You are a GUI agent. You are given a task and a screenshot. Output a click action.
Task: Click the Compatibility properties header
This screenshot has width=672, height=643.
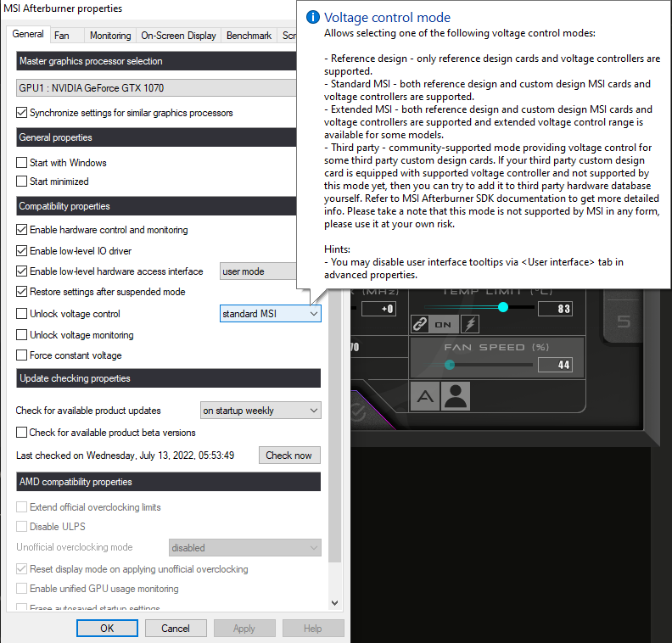(156, 206)
